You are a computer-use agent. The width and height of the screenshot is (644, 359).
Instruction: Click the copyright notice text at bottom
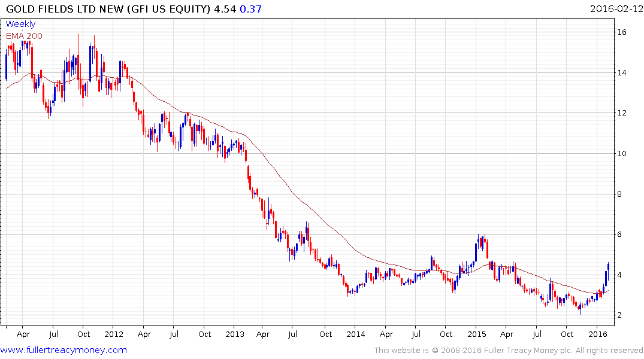point(509,351)
